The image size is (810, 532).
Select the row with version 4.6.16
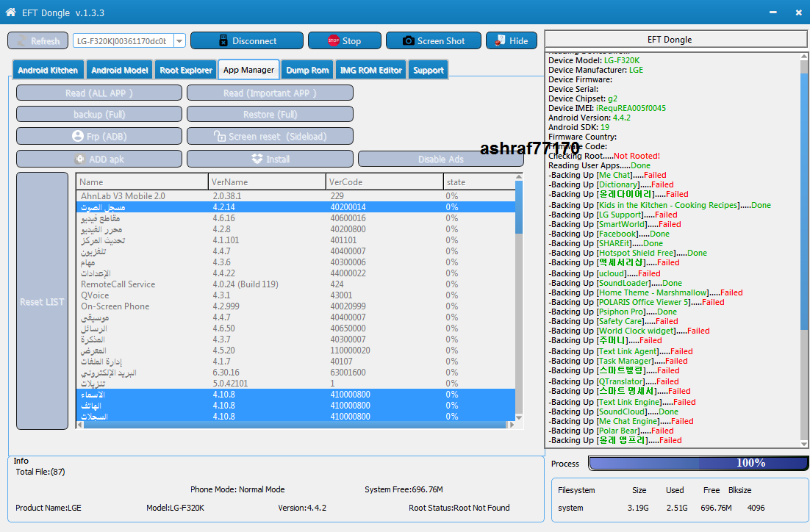[295, 218]
